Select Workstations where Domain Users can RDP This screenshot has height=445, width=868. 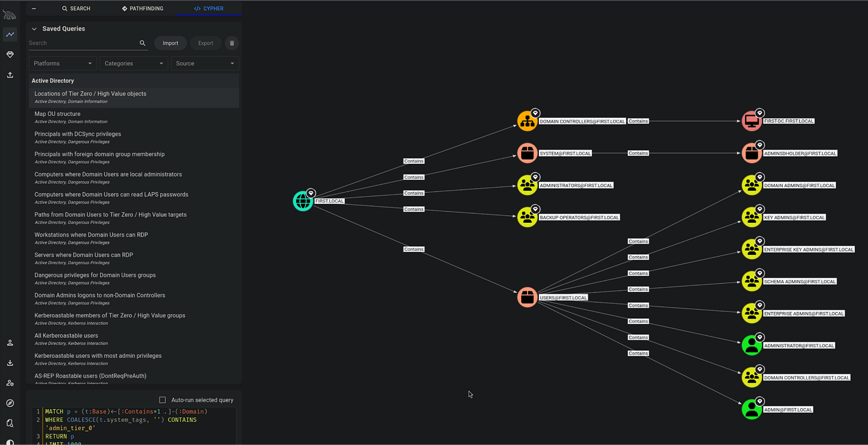(x=134, y=238)
